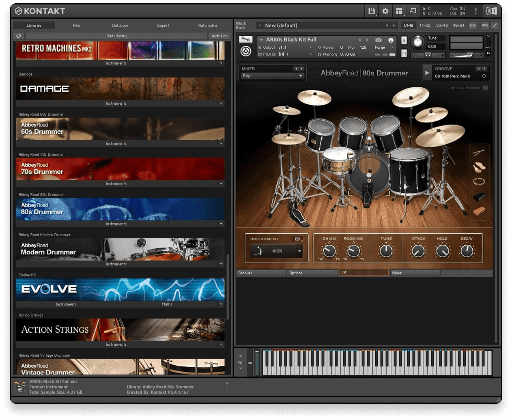Select the tambourine icon on the right panel
The height and width of the screenshot is (420, 512).
pyautogui.click(x=479, y=182)
